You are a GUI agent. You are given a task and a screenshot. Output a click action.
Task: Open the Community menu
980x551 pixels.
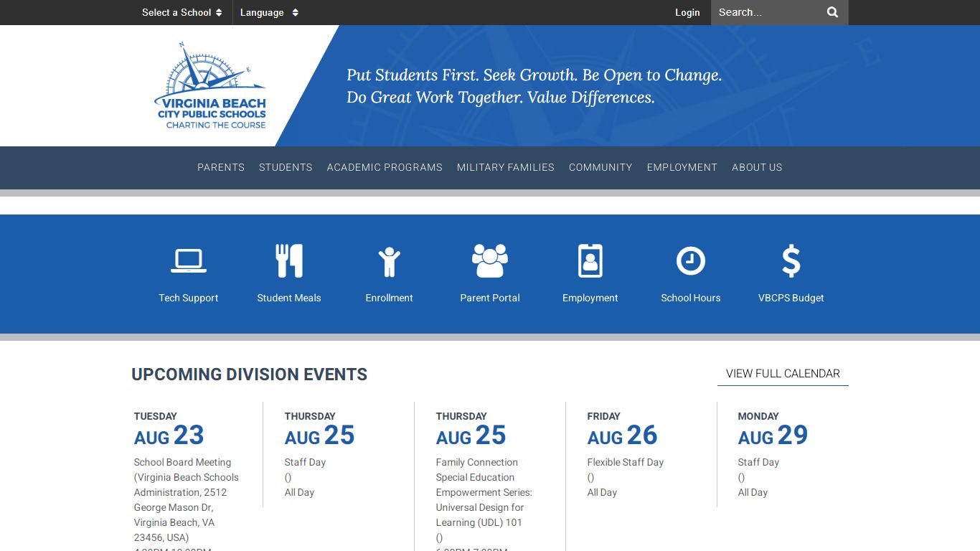[600, 167]
